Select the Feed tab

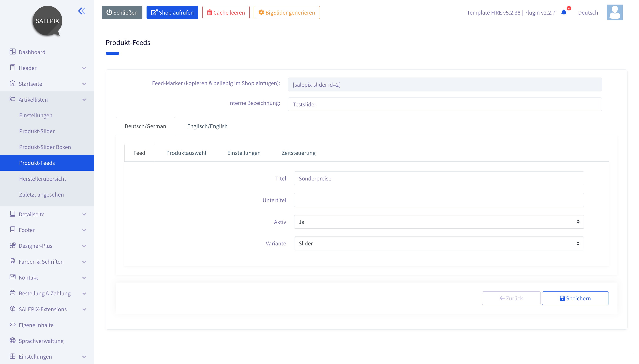click(139, 153)
